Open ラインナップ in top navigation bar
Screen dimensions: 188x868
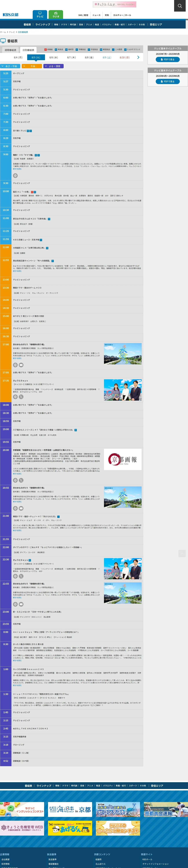pos(43,25)
